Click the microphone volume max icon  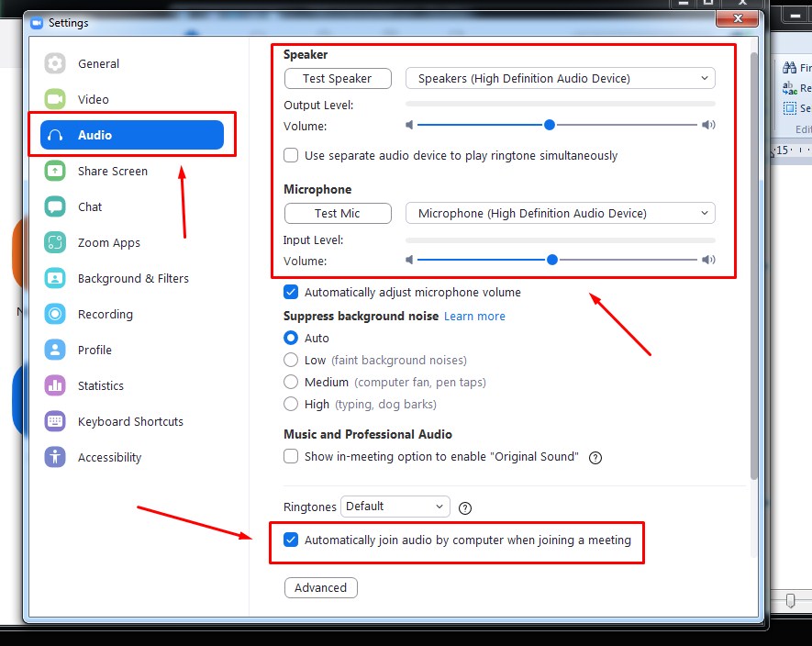(708, 260)
